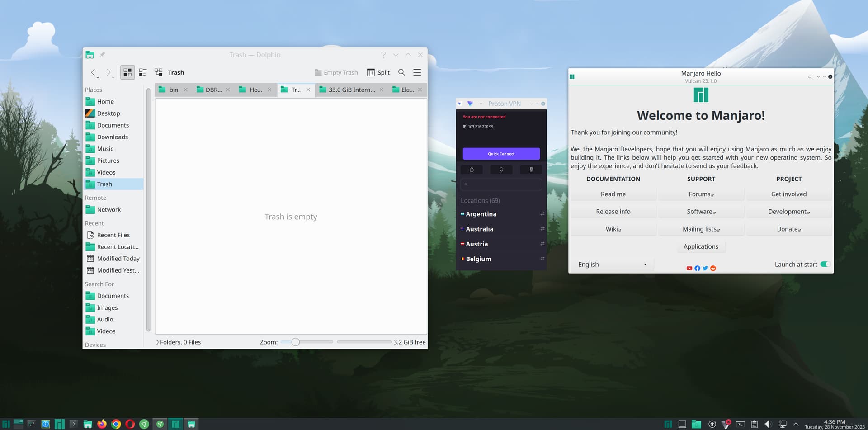Toggle Split view in Dolphin

click(378, 72)
